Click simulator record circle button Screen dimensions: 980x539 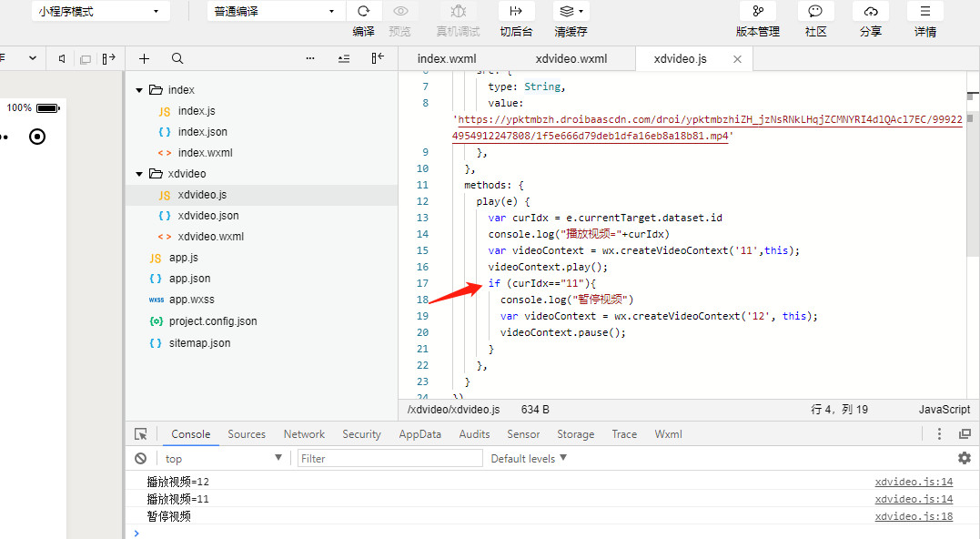37,137
